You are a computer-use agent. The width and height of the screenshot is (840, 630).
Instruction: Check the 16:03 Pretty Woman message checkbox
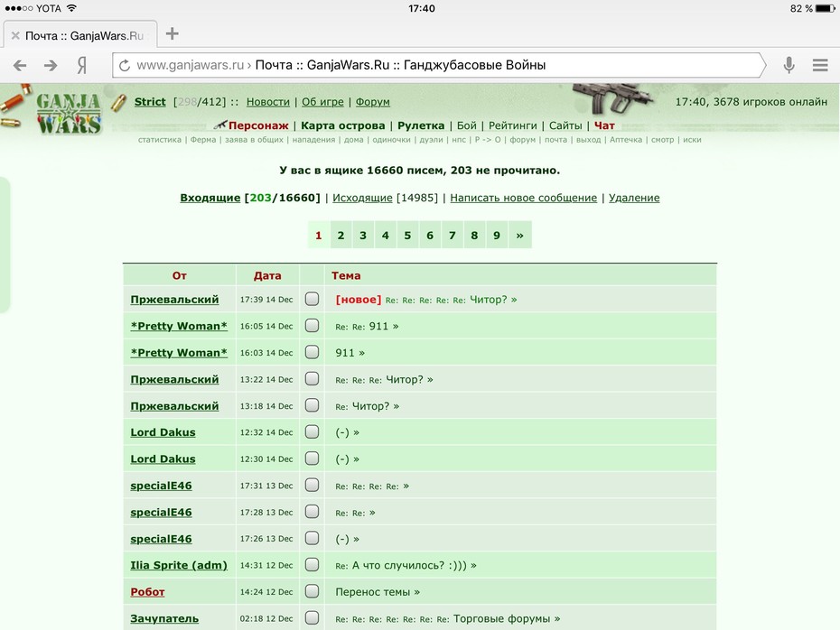[312, 352]
